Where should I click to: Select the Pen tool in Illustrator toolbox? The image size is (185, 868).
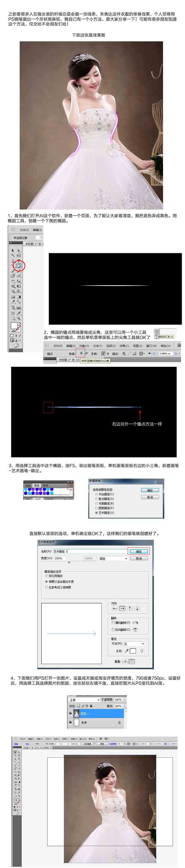click(13, 261)
